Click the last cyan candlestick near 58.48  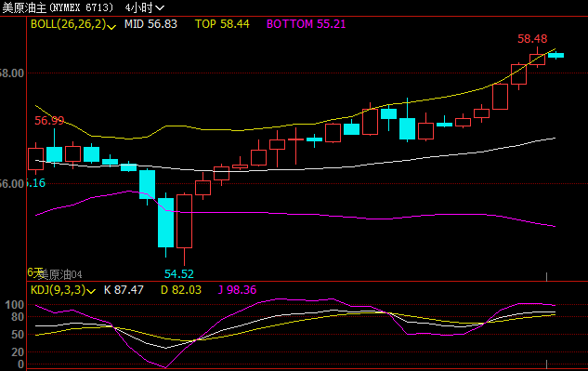pos(555,55)
